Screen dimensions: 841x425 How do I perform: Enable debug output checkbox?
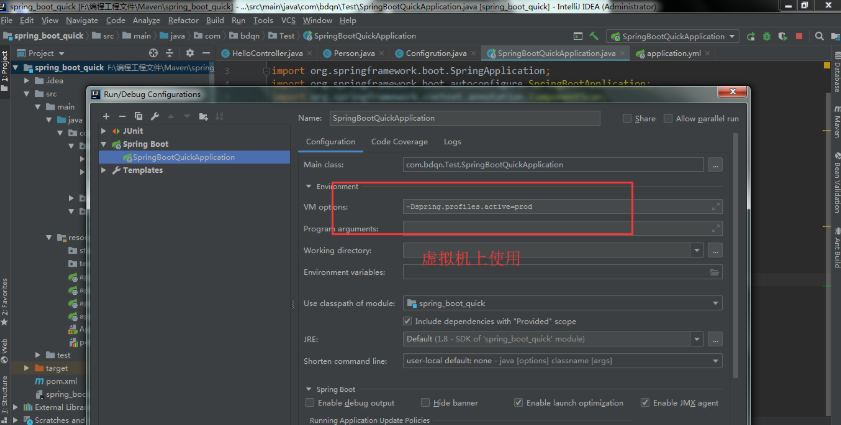tap(309, 402)
